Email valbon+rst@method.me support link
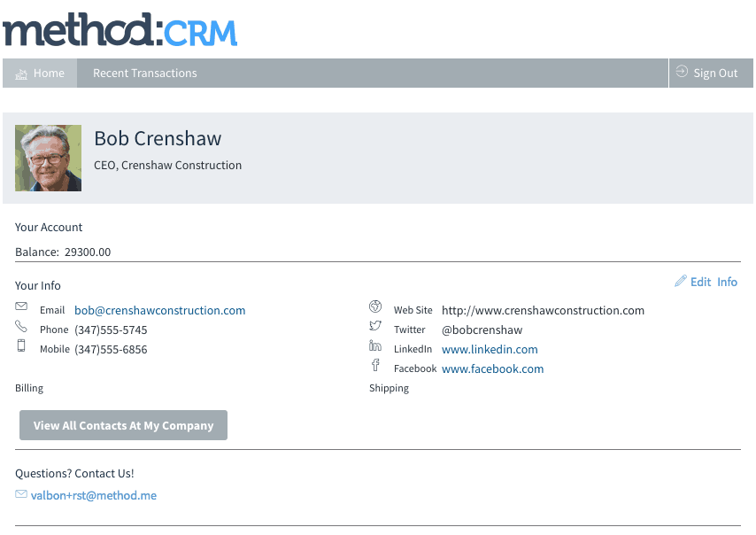Image resolution: width=756 pixels, height=535 pixels. (94, 495)
